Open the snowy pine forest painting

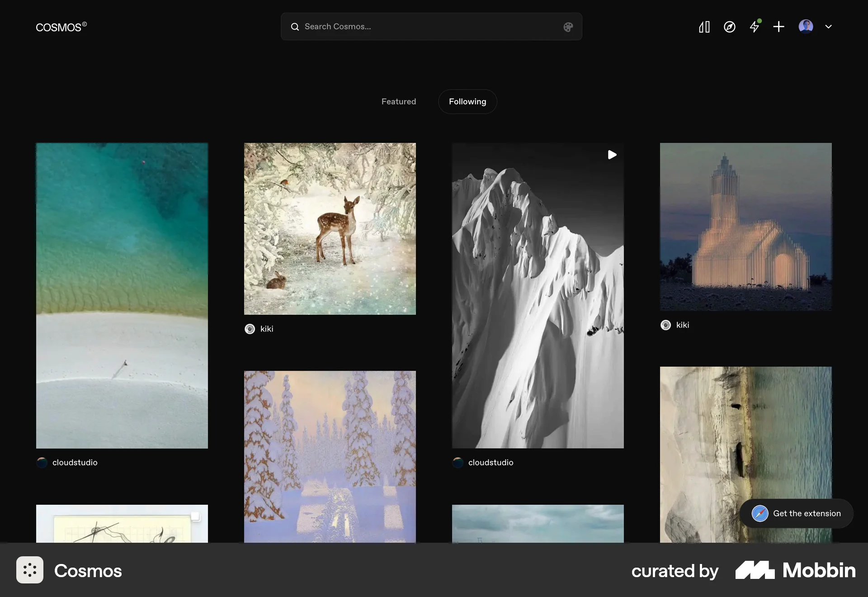point(330,456)
